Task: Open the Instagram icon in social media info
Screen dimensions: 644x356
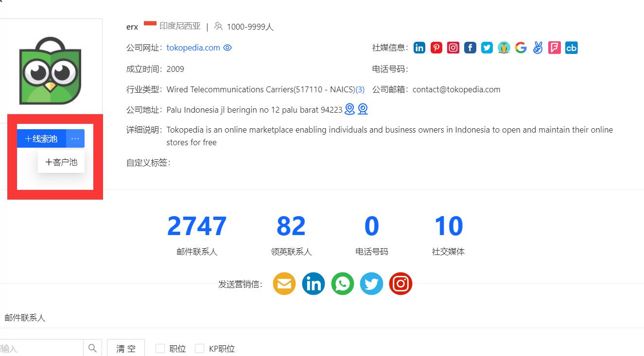Action: tap(453, 48)
